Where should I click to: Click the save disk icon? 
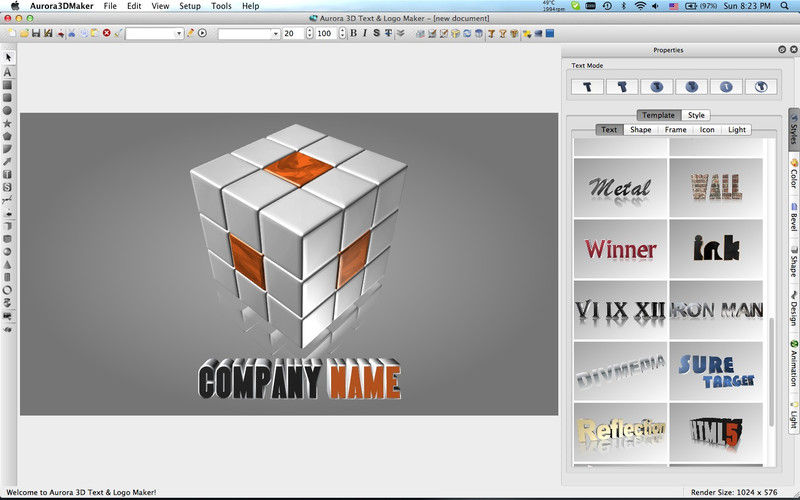click(x=36, y=33)
